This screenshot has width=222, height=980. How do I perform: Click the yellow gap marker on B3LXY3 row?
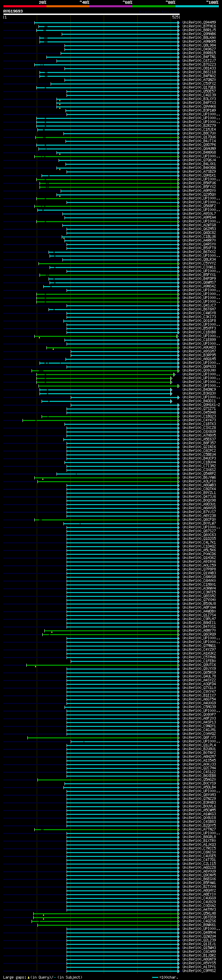60,100
